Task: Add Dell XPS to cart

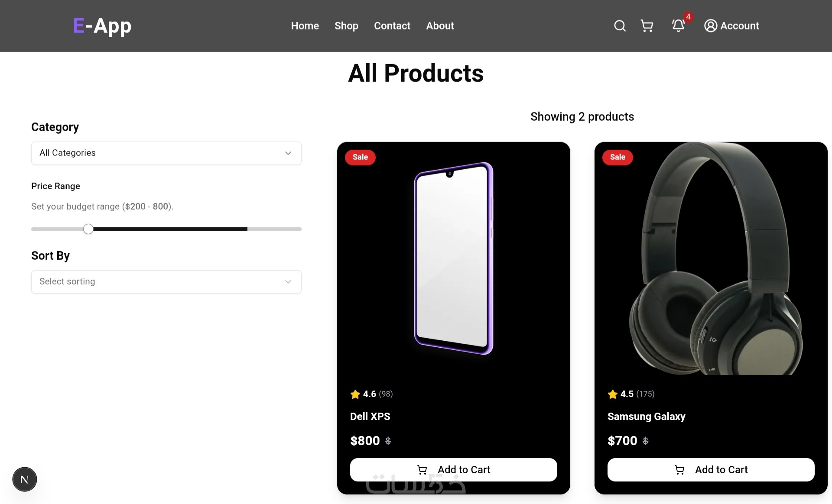Action: (x=453, y=470)
